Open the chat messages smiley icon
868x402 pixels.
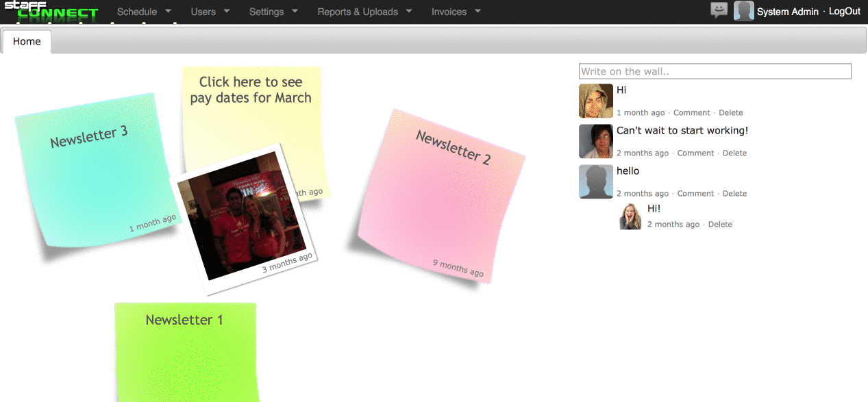pyautogui.click(x=719, y=10)
